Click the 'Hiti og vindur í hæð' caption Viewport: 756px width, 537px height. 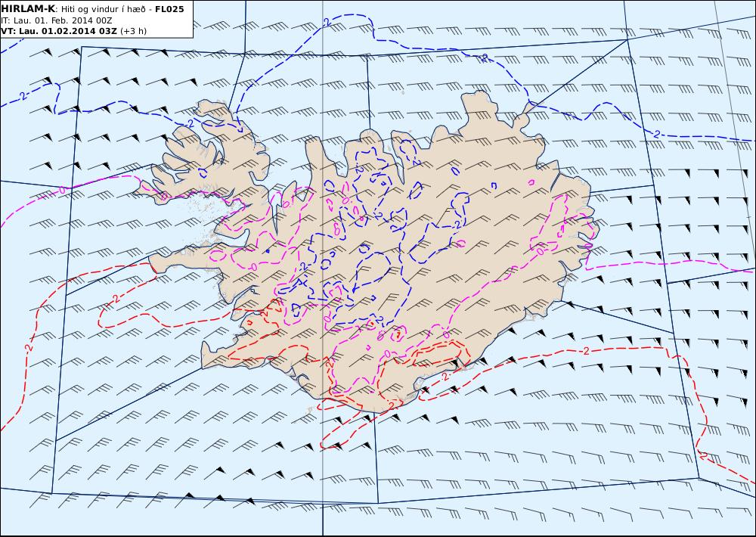[103, 9]
